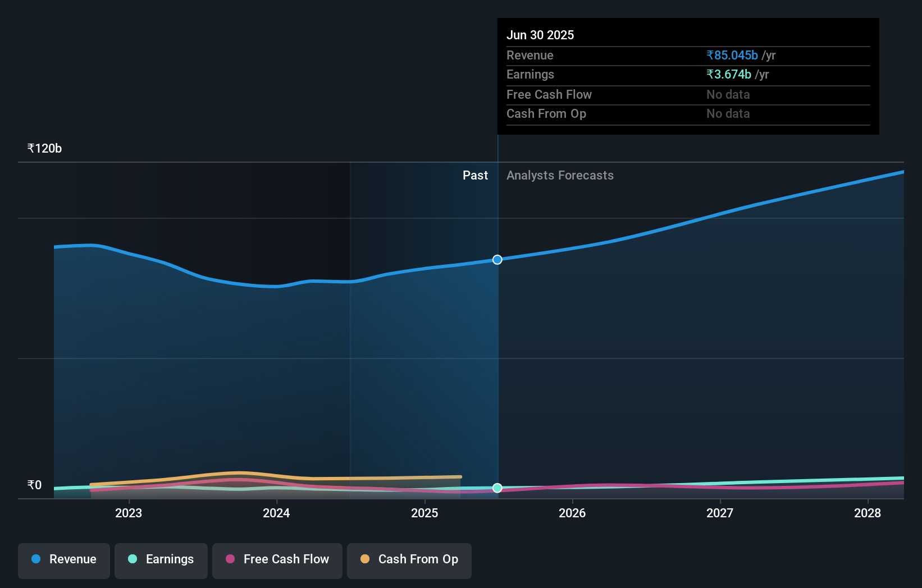Image resolution: width=922 pixels, height=588 pixels.
Task: Select the Revenue data point at Jun 30 2025
Action: [x=497, y=260]
